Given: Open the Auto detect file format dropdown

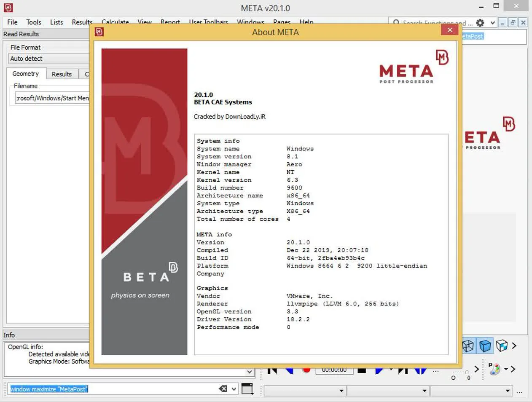Looking at the screenshot, I should (x=49, y=59).
